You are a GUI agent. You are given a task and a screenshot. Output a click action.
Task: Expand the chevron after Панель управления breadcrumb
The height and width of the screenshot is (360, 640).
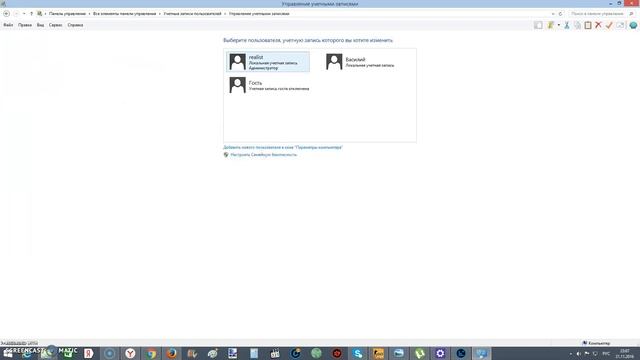(89, 13)
